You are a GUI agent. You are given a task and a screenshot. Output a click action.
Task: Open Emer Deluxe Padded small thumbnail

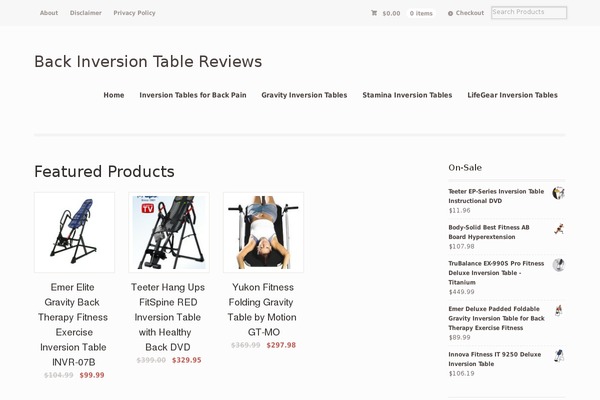559,310
